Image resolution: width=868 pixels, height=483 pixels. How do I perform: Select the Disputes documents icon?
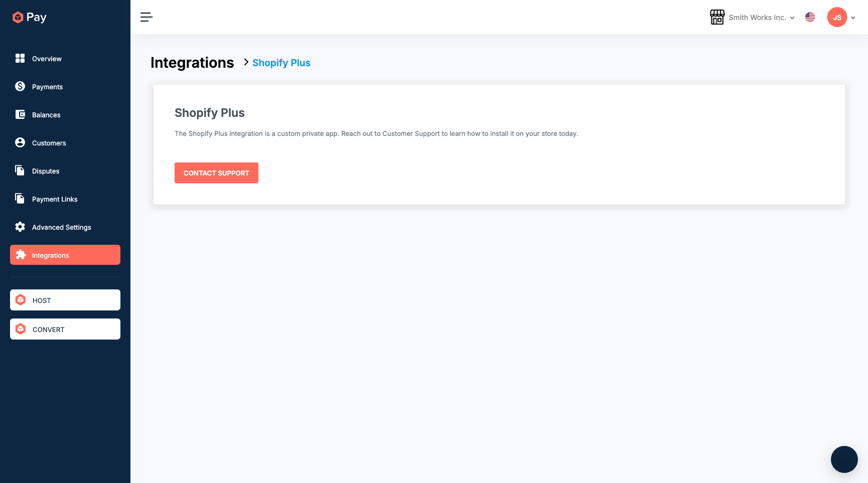point(20,171)
